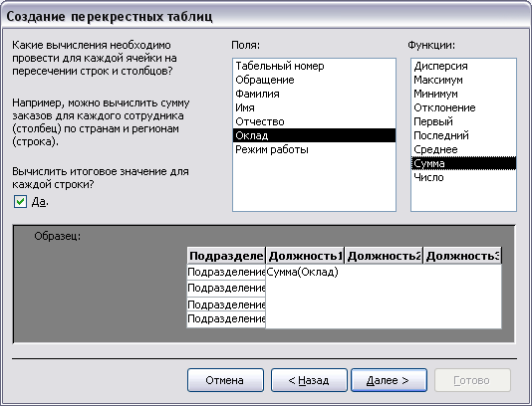Choose 'Минимум' function
This screenshot has height=406, width=532.
pos(463,94)
